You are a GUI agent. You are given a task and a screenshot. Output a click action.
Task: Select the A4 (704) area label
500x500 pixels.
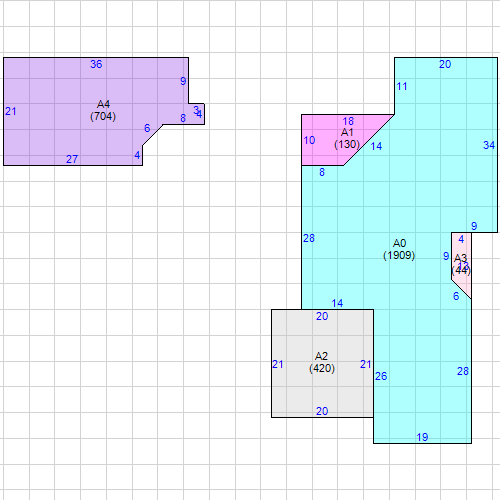[103, 110]
